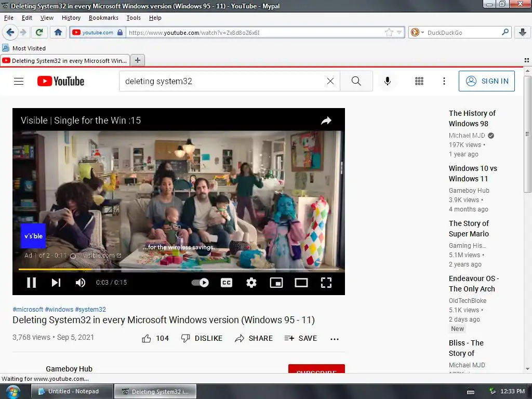Screen dimensions: 532x399
Task: Toggle closed captions CC button
Action: (227, 282)
